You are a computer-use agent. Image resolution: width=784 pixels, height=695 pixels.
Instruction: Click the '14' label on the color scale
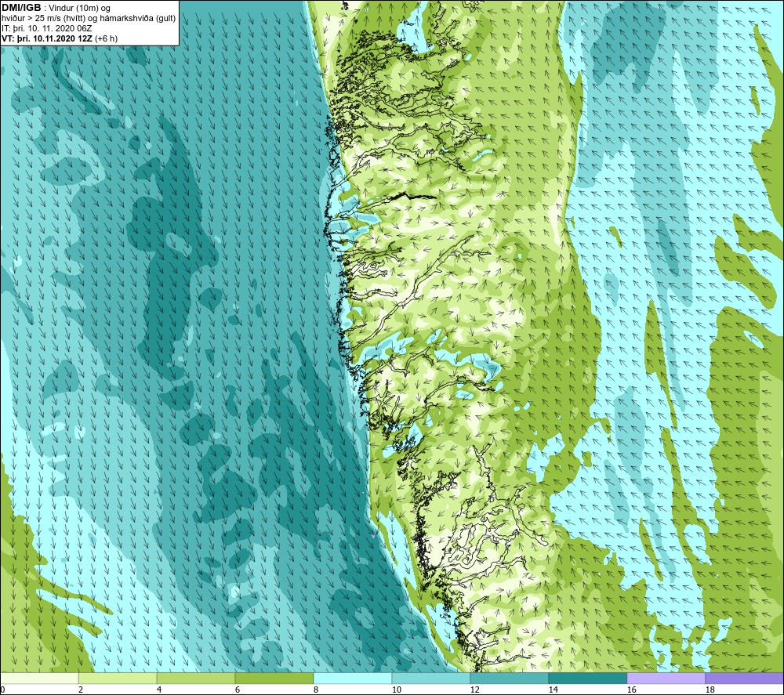pos(553,690)
